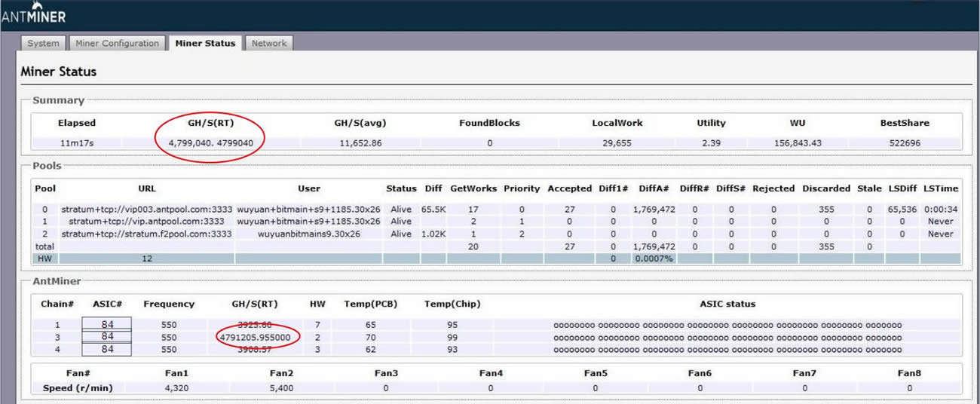This screenshot has width=980, height=404.
Task: Click chain 3 GH/S(RT) value 4791205.955000
Action: click(x=255, y=337)
